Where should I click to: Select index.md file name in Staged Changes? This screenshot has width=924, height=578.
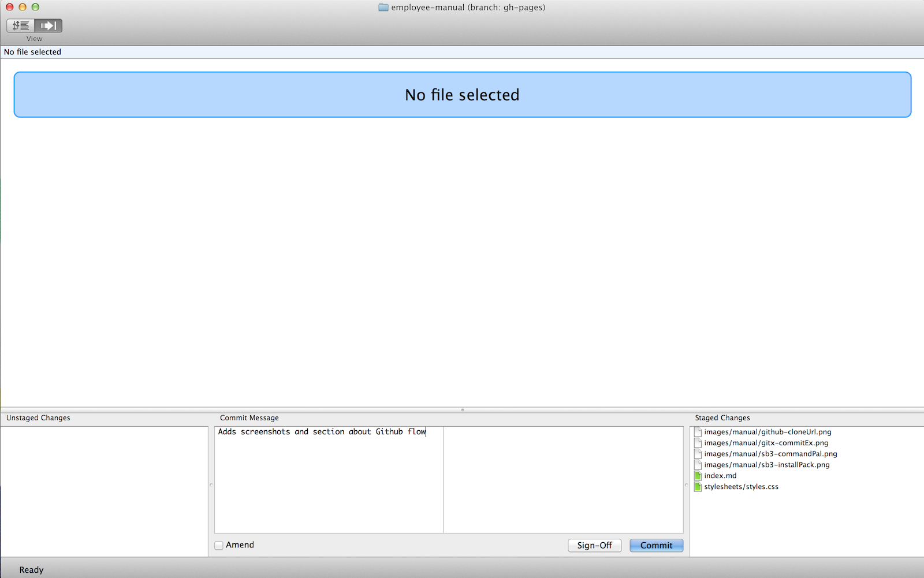720,476
